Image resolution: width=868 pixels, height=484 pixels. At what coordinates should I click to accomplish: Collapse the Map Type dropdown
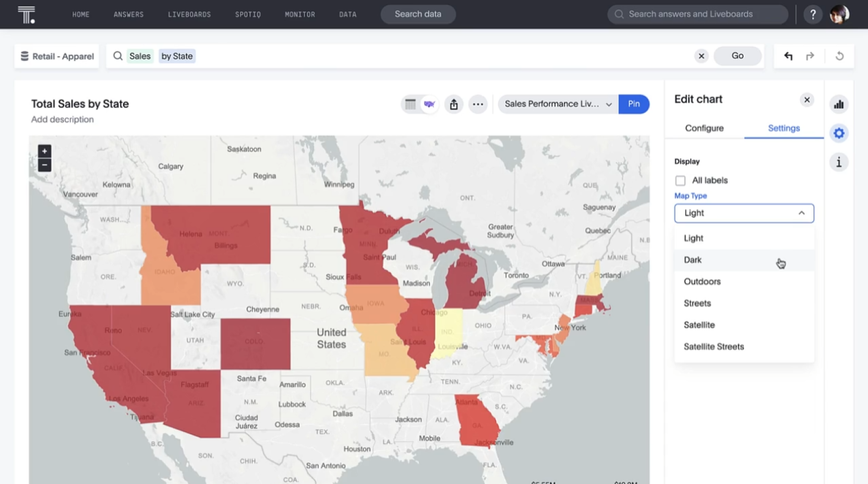801,213
